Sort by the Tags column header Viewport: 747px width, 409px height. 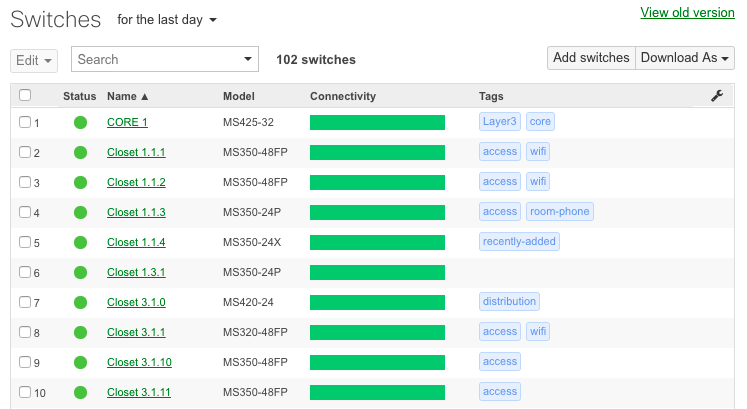click(x=491, y=96)
